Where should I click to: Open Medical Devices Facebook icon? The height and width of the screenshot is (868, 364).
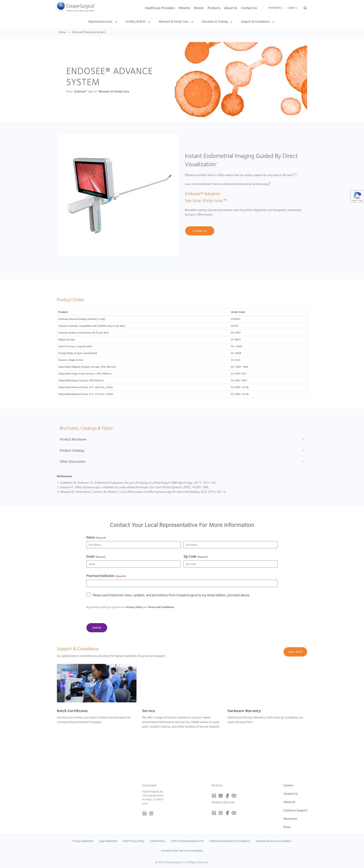[227, 813]
